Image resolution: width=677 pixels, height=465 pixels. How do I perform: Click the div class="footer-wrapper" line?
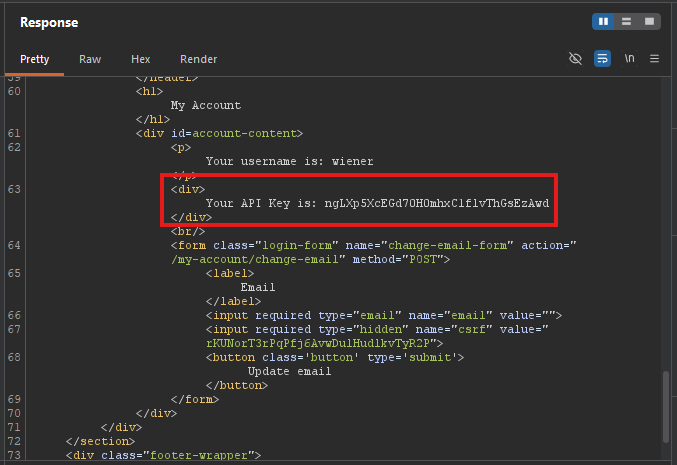[163, 455]
